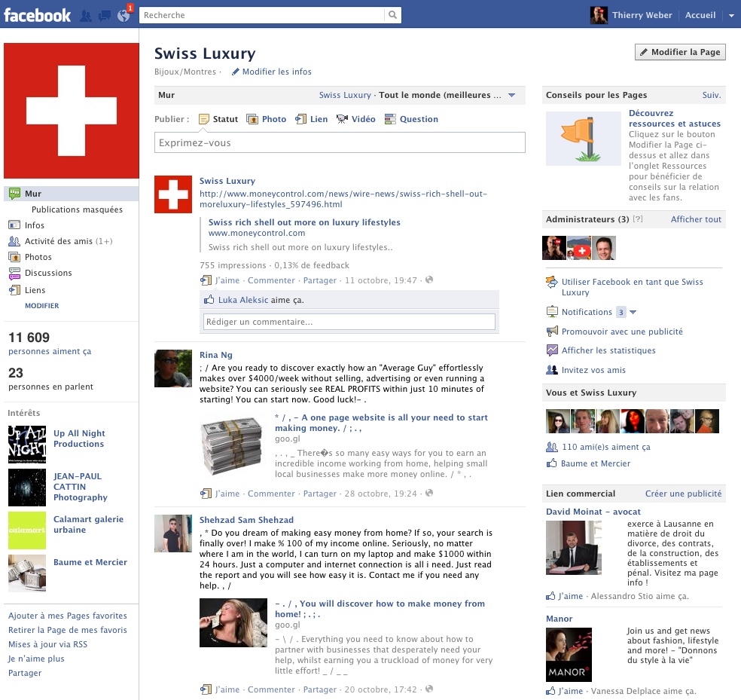
Task: Click Partager on the 11 octobre post
Action: [x=320, y=280]
